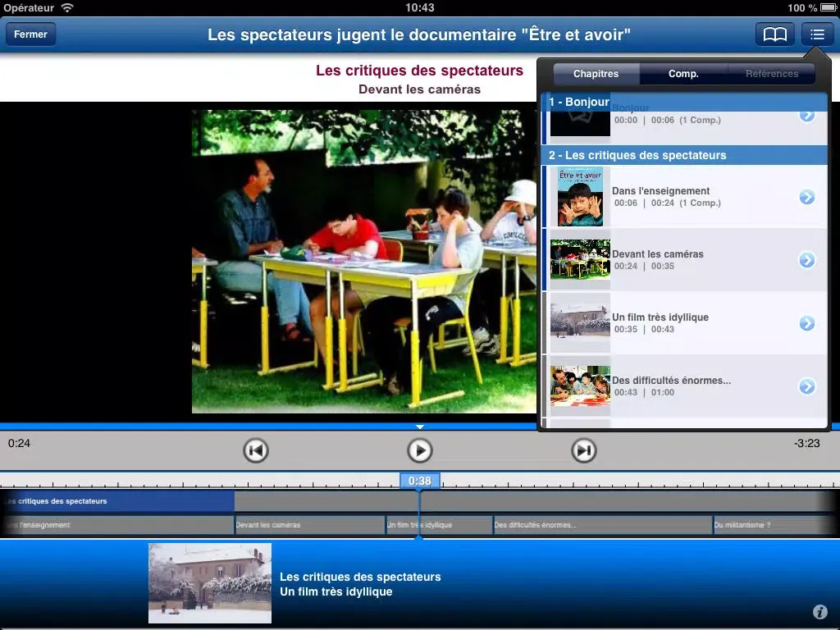Screen dimensions: 840x630
Task: Open details arrow for Devant les caméras
Action: coord(807,260)
